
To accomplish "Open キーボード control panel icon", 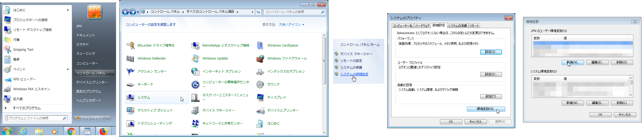I will click(x=130, y=84).
